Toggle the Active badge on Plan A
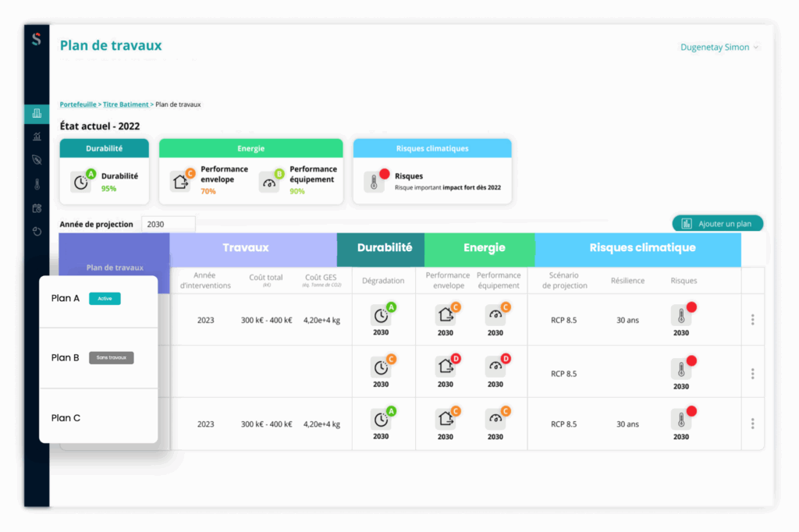Image resolution: width=799 pixels, height=532 pixels. (x=105, y=298)
